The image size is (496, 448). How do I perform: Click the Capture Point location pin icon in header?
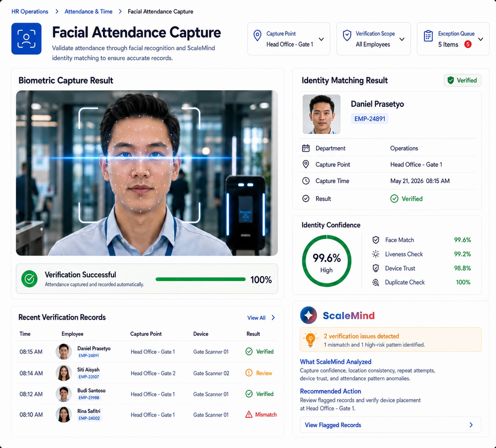click(257, 36)
